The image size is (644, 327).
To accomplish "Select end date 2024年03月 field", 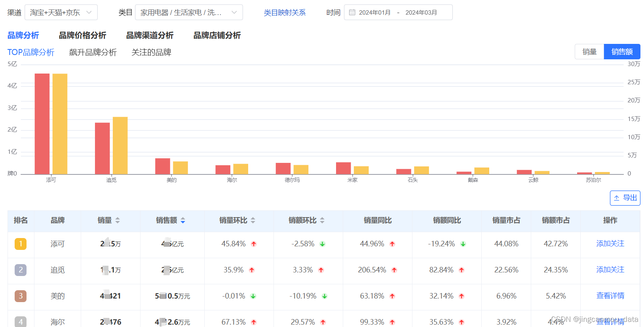I will tap(421, 13).
